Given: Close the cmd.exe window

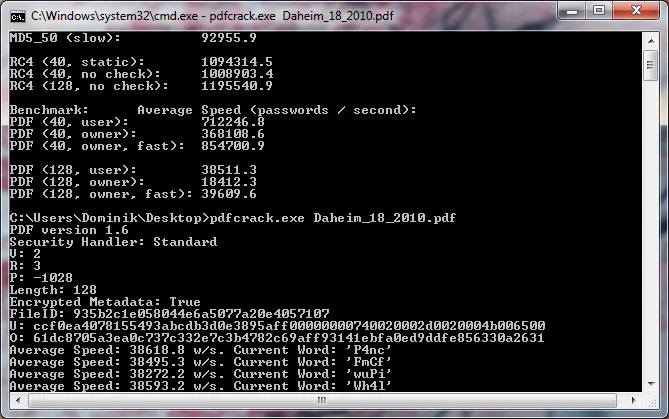Looking at the screenshot, I should [x=636, y=11].
